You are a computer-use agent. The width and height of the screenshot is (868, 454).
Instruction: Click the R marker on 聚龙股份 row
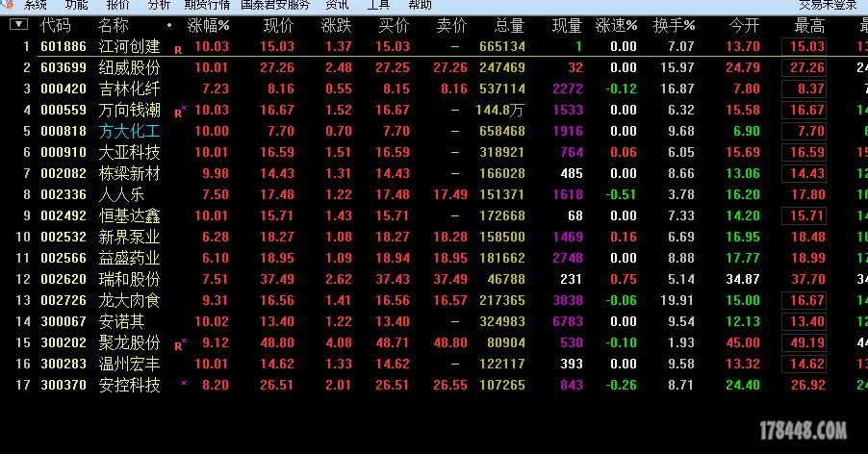click(x=178, y=346)
